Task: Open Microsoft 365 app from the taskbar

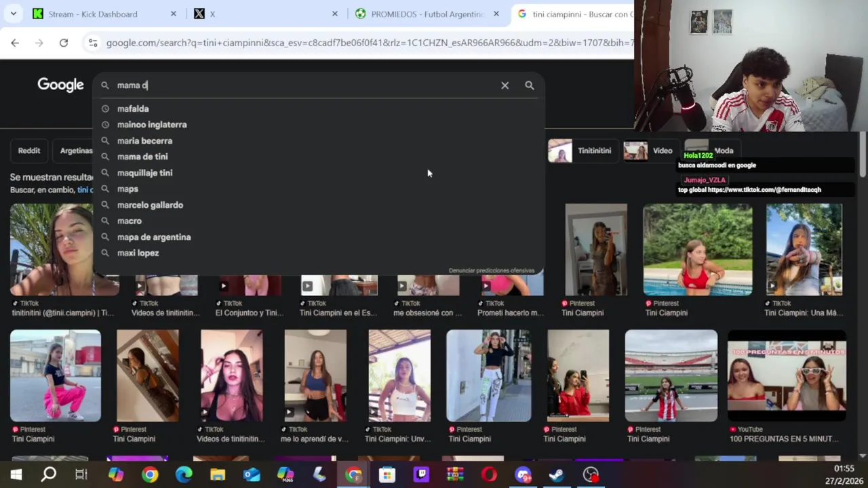Action: (285, 475)
